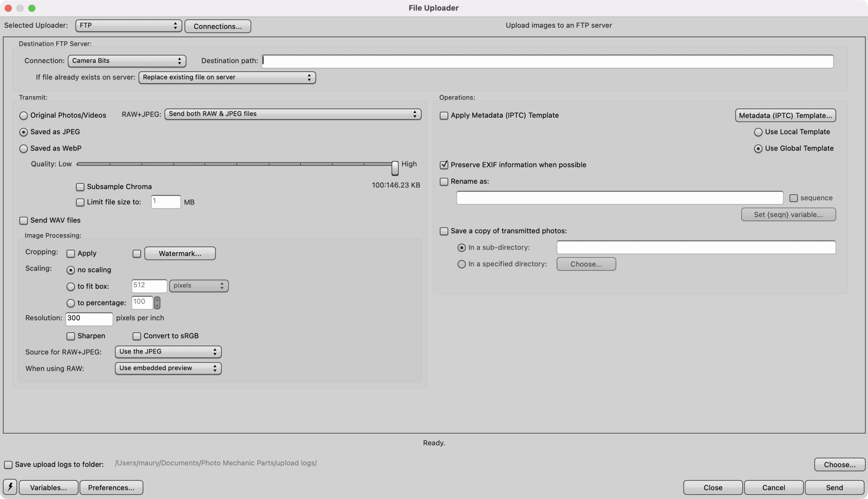Enable Save a copy of transmitted photos
Viewport: 868px width, 499px height.
[x=443, y=231]
